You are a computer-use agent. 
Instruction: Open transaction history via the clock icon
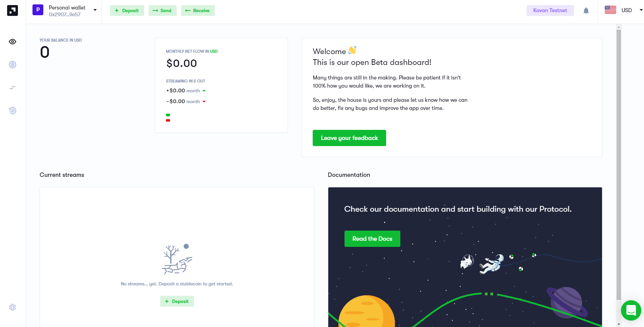pyautogui.click(x=12, y=110)
